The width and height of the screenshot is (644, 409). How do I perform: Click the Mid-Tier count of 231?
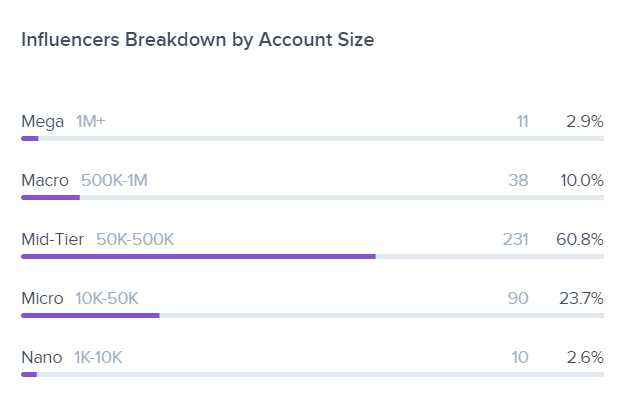tap(515, 240)
